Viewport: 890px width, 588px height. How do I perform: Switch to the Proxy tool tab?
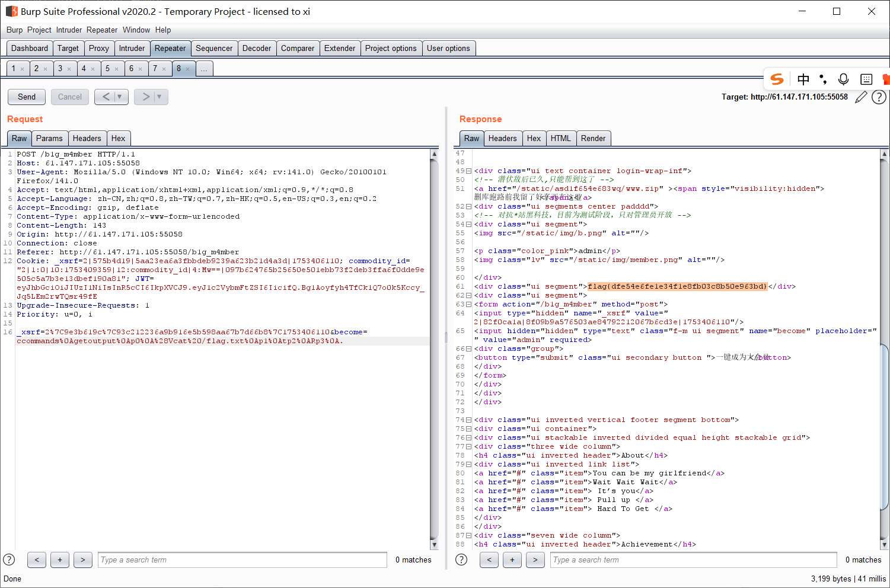tap(99, 49)
